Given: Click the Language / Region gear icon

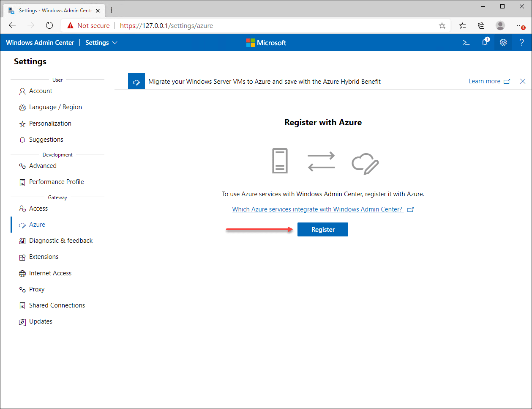Looking at the screenshot, I should [x=22, y=108].
